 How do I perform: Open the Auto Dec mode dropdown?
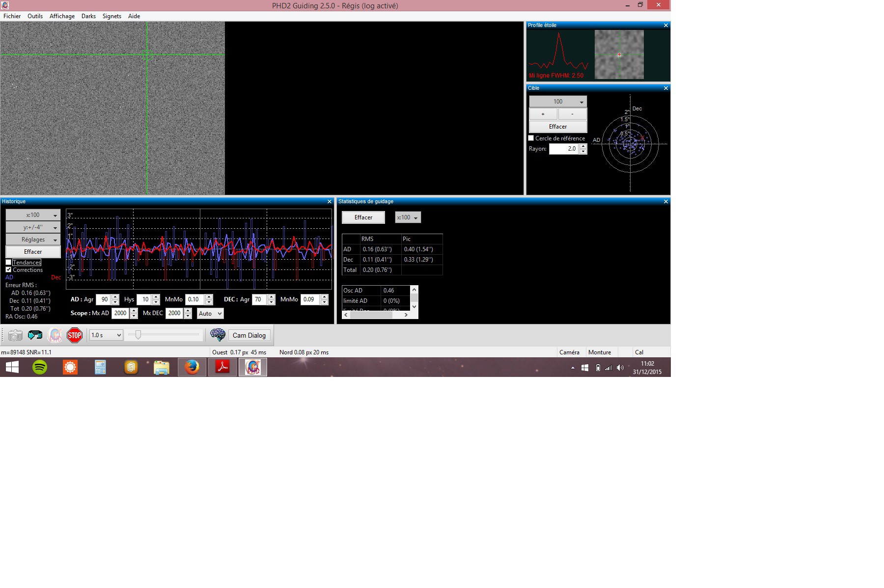point(210,313)
